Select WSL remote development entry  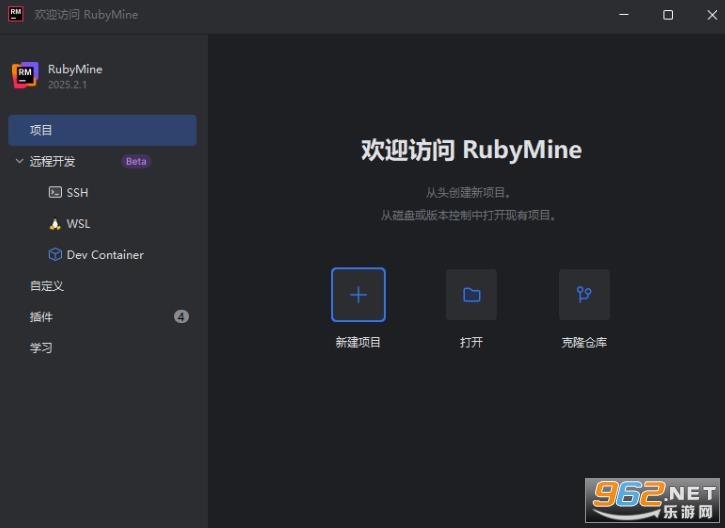click(78, 224)
